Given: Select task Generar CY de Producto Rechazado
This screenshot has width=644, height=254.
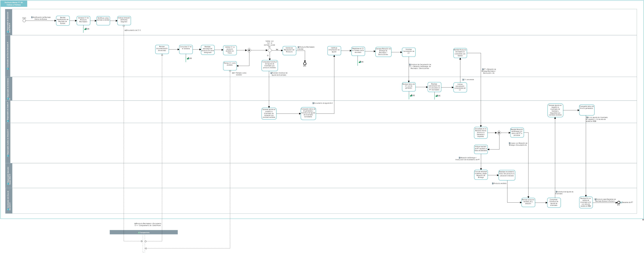Looking at the screenshot, I should 83,20.
